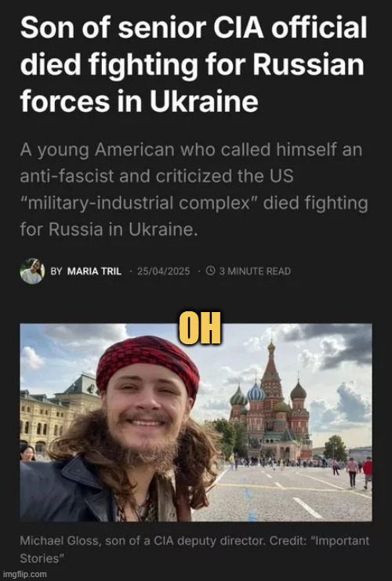Screen dimensions: 392x581
Task: Click the BY label in the byline
Action: (x=56, y=271)
